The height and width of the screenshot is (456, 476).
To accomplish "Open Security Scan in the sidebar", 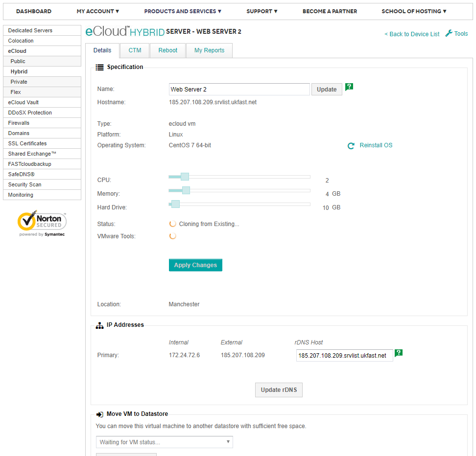I will [42, 184].
